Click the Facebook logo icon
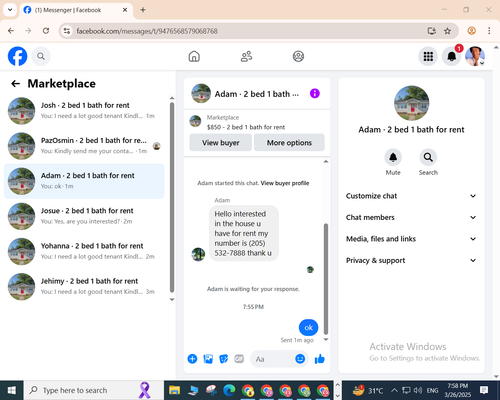The width and height of the screenshot is (500, 400). [17, 56]
